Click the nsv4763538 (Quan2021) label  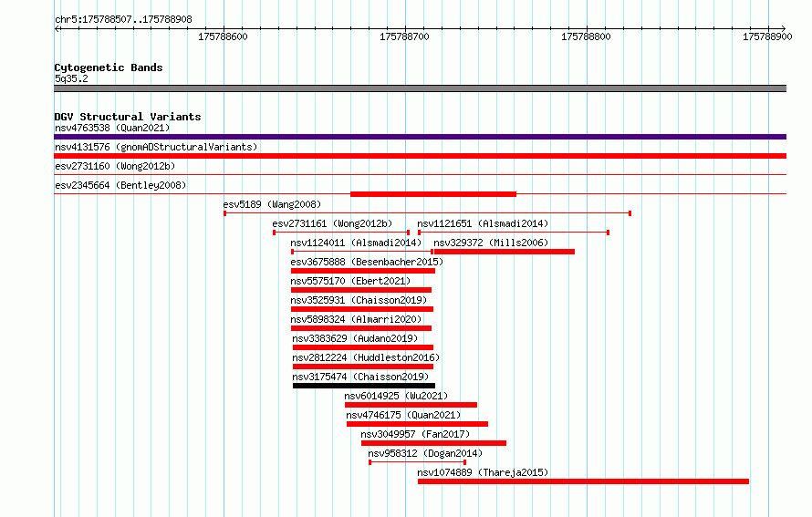[112, 128]
